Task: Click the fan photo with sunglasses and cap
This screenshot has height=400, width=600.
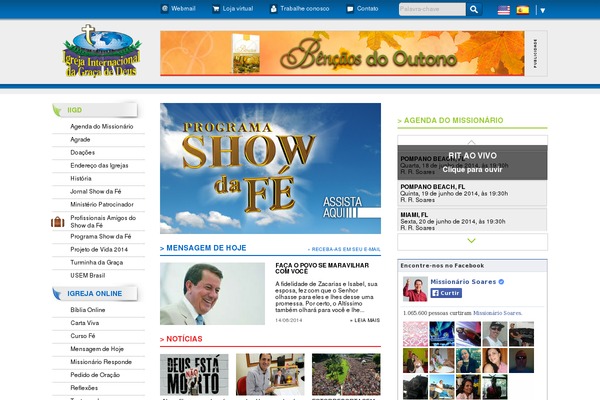Action: (x=495, y=334)
